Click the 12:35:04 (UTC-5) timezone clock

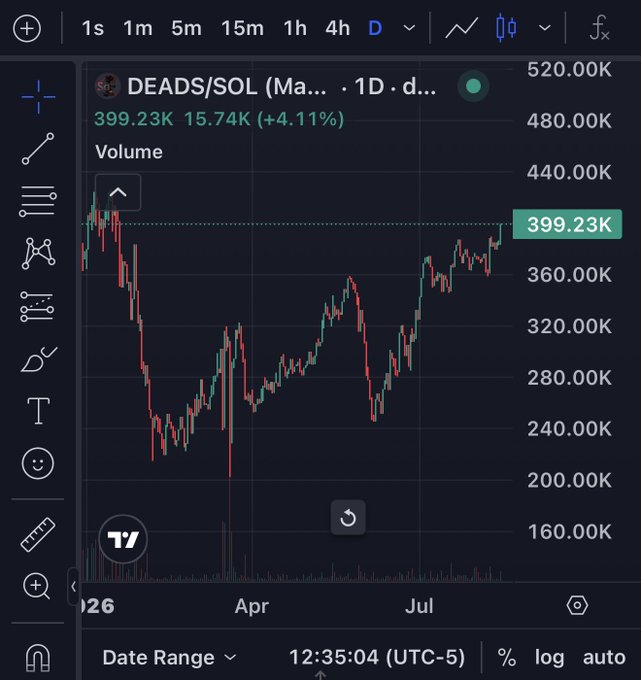pos(377,657)
